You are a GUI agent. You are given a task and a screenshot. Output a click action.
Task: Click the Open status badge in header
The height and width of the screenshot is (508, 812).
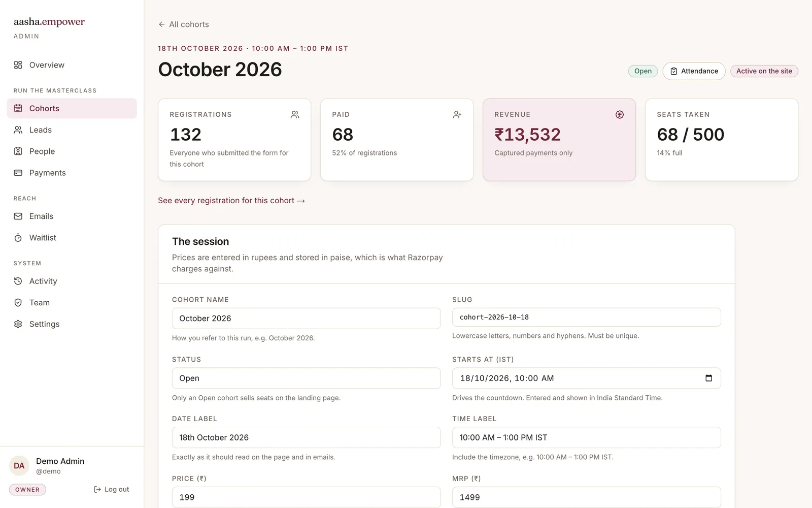tap(643, 71)
